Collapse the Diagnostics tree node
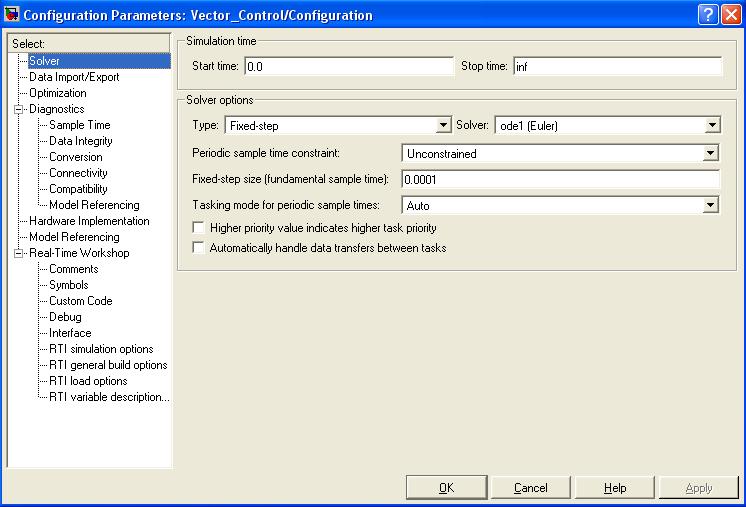The width and height of the screenshot is (746, 507). [19, 109]
